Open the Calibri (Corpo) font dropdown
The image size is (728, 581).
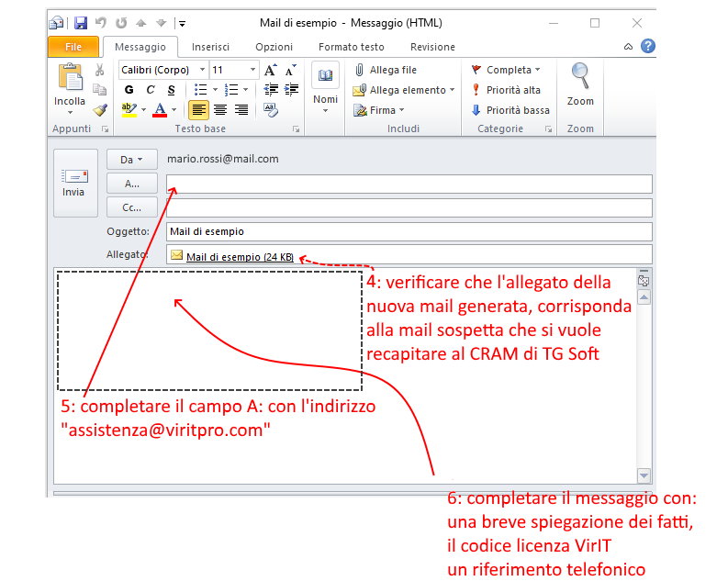pyautogui.click(x=203, y=70)
